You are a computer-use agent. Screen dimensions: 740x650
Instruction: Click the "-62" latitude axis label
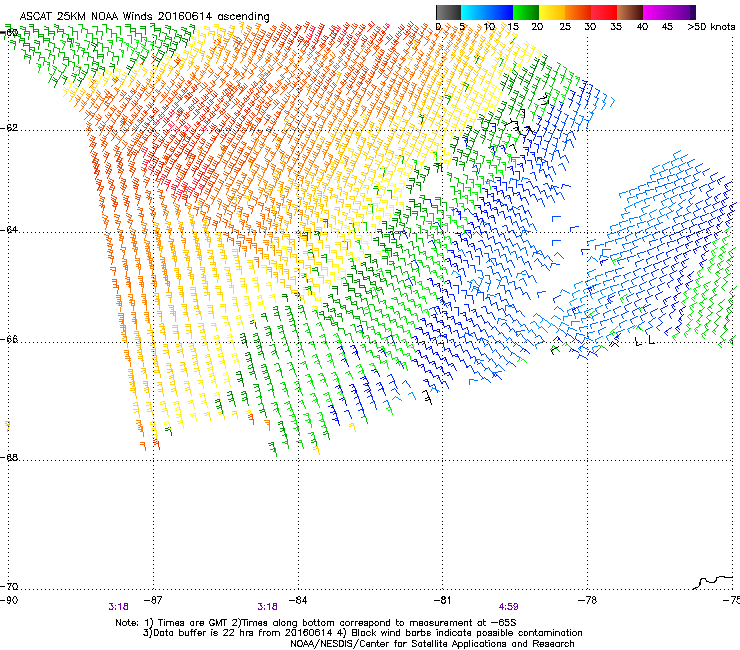[9, 128]
